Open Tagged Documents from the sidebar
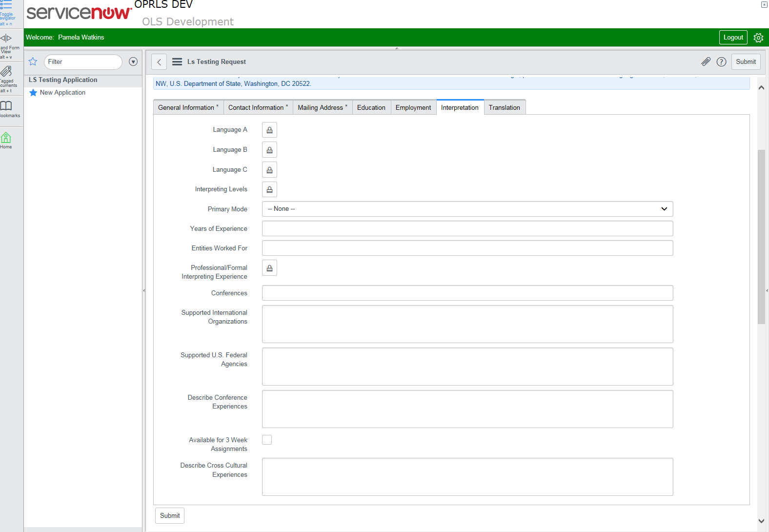Image resolution: width=769 pixels, height=532 pixels. [6, 71]
